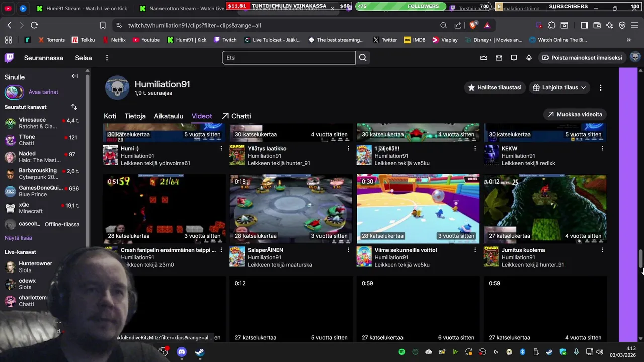Image resolution: width=644 pixels, height=362 pixels.
Task: Sort followed channels with arrows icon
Action: coord(74,107)
